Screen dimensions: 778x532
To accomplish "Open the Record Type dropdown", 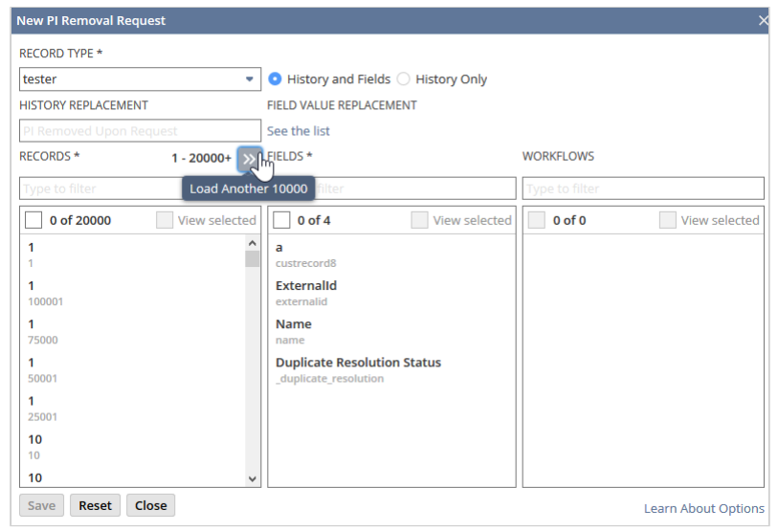I will 250,79.
